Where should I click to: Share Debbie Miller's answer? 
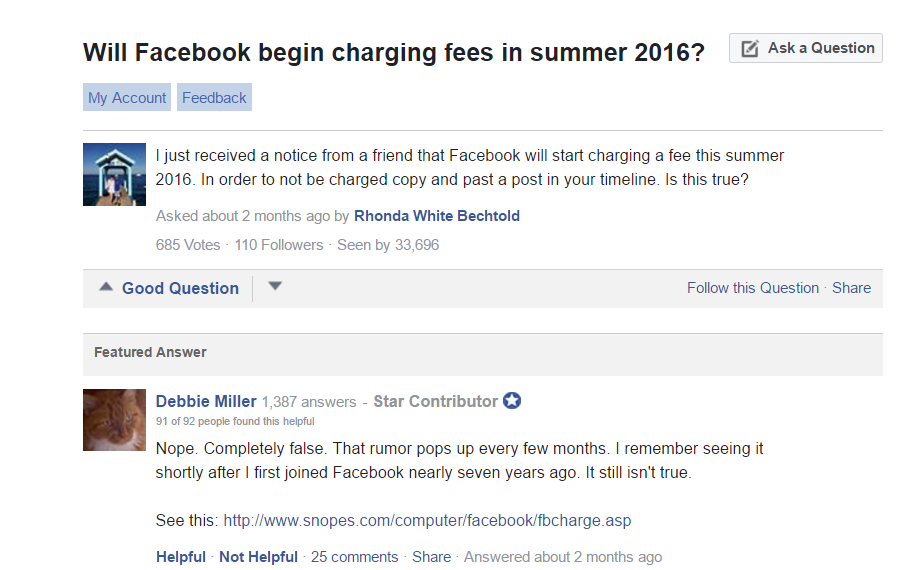431,557
